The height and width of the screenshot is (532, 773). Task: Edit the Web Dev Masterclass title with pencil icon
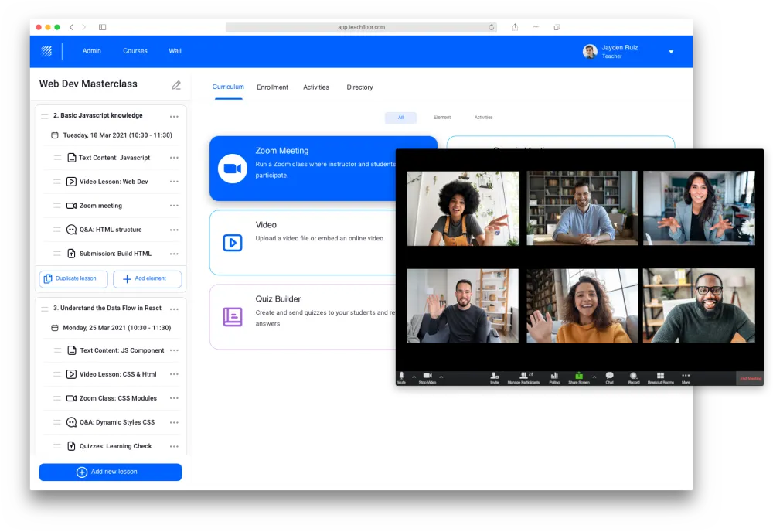(176, 84)
